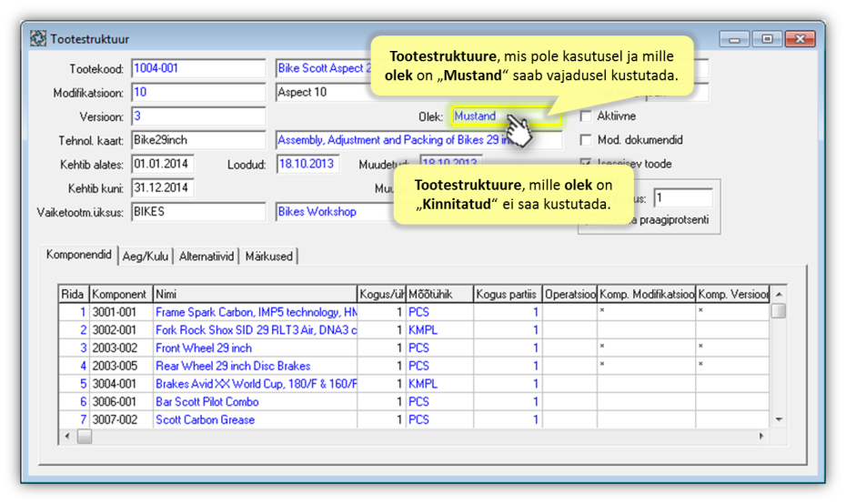Select Brakes Avid XX World Cup row
846x504 pixels.
(x=414, y=384)
